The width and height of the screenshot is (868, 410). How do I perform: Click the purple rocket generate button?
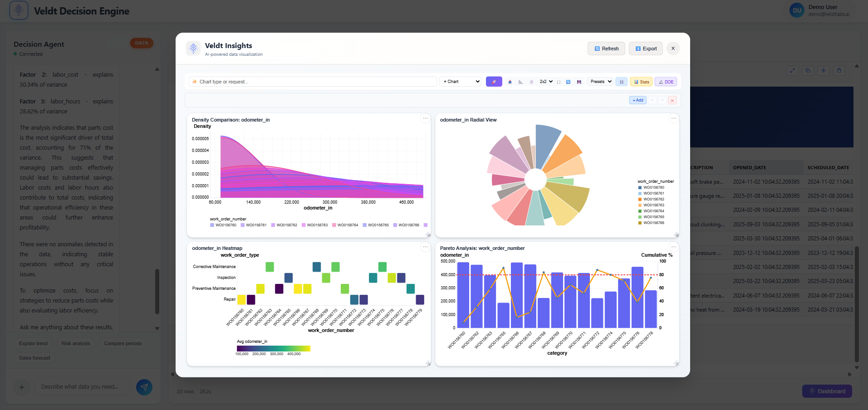click(494, 82)
